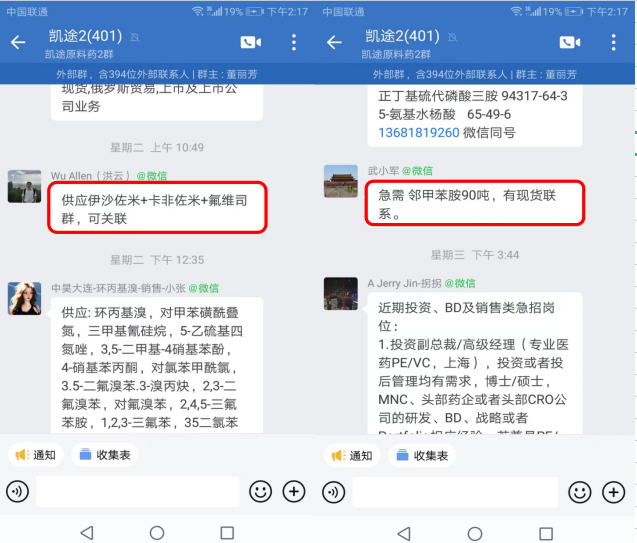Tap back arrow in right chat header
This screenshot has width=637, height=543.
pos(334,42)
